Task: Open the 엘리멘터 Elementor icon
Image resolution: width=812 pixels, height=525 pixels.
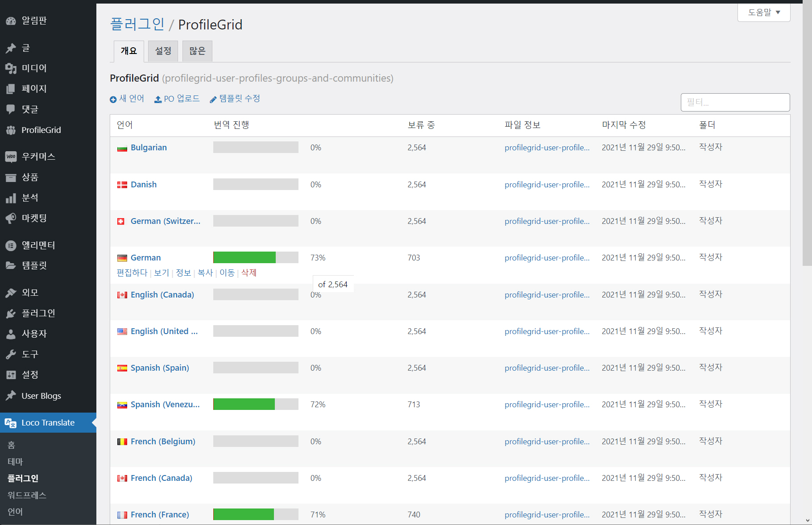Action: [x=11, y=245]
